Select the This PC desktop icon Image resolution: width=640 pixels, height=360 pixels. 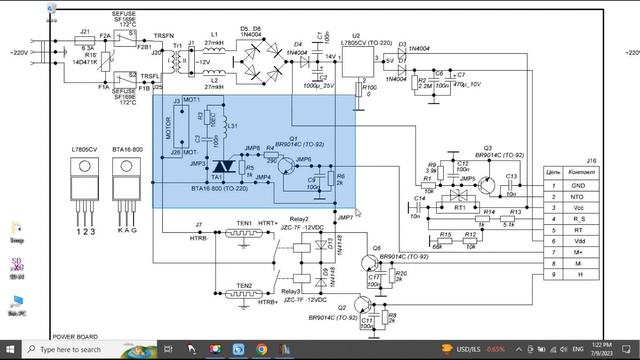[17, 305]
